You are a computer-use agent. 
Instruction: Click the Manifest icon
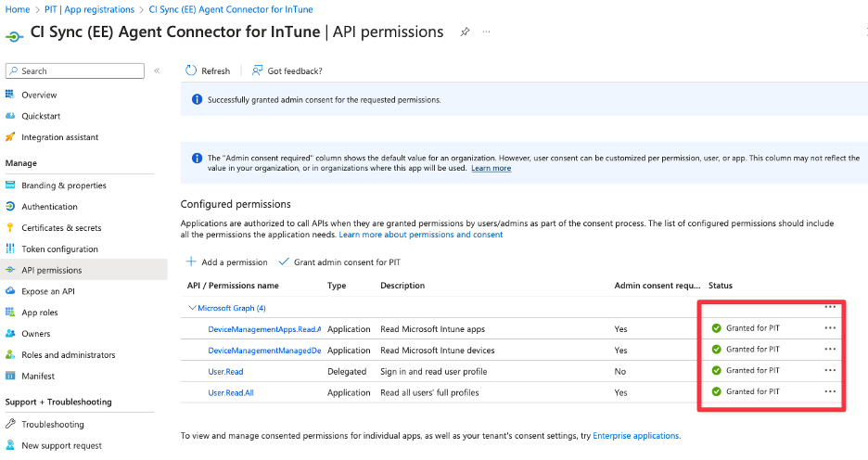click(x=10, y=376)
